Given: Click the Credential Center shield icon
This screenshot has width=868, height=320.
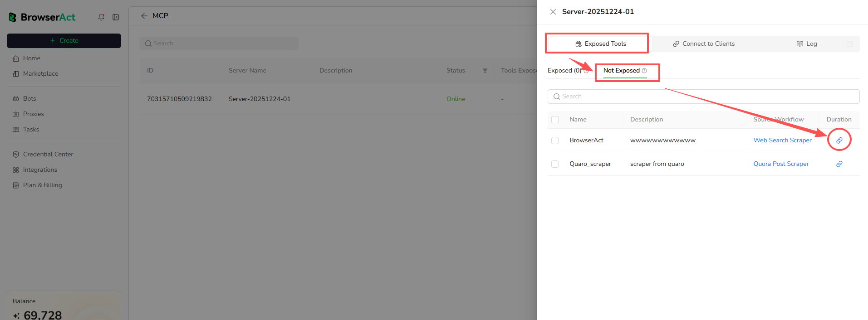Looking at the screenshot, I should (16, 155).
